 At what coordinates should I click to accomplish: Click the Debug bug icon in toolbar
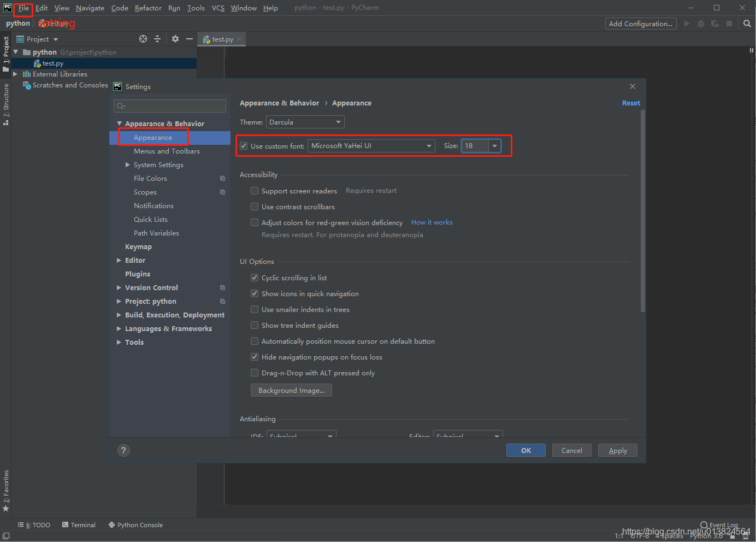click(x=701, y=23)
